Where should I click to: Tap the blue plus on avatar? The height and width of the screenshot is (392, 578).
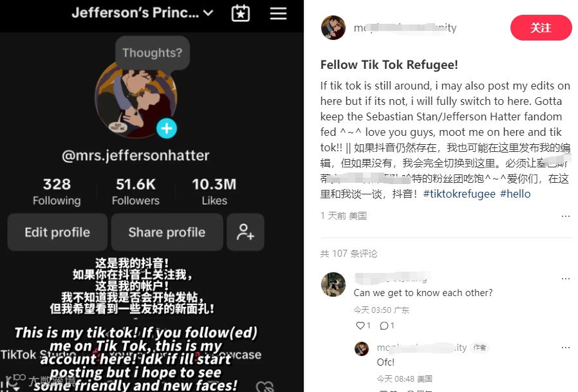click(167, 129)
